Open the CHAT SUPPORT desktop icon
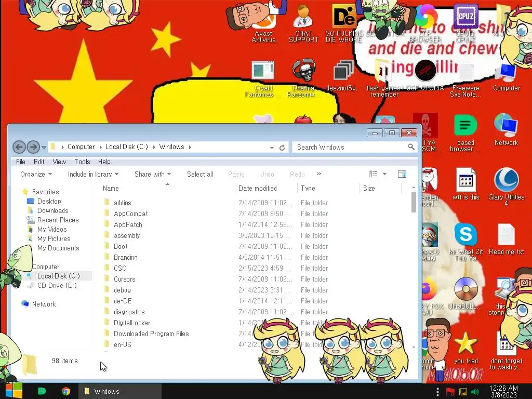Screen dimensions: 532x399 tap(303, 24)
